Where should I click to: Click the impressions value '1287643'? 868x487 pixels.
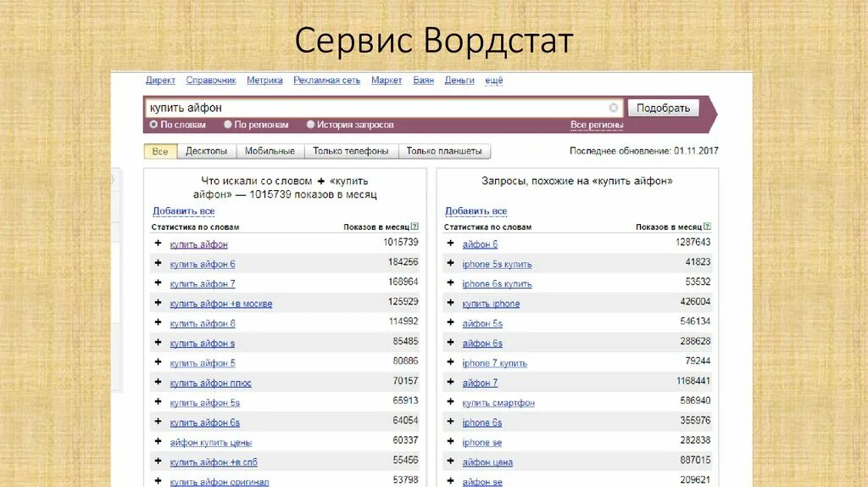[x=693, y=242]
